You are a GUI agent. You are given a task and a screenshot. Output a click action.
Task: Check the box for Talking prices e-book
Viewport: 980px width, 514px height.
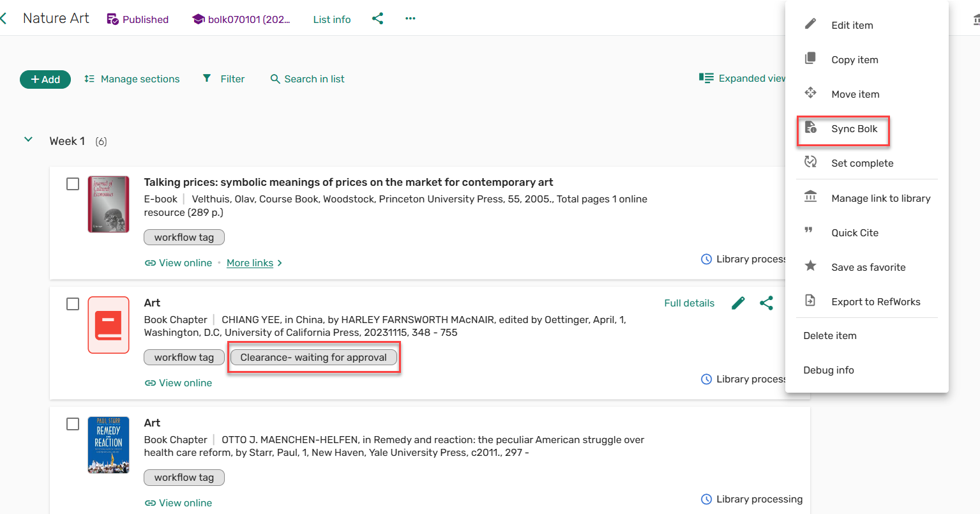73,184
